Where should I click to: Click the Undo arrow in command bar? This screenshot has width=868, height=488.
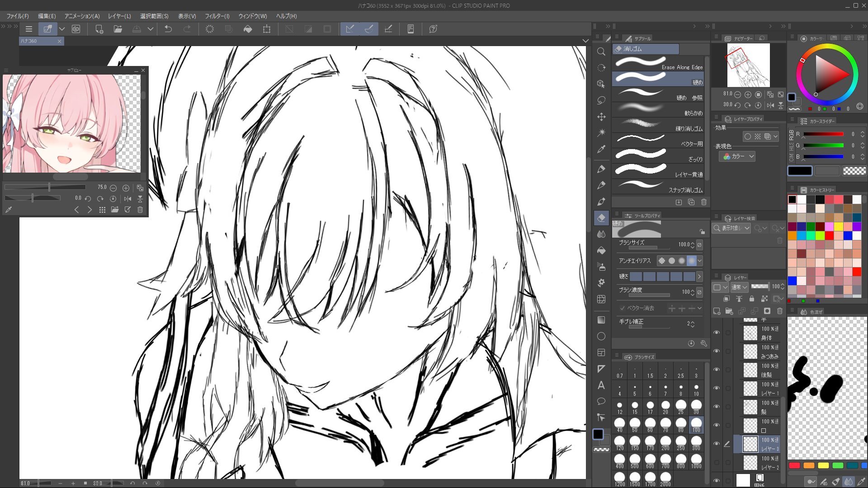[x=168, y=29]
